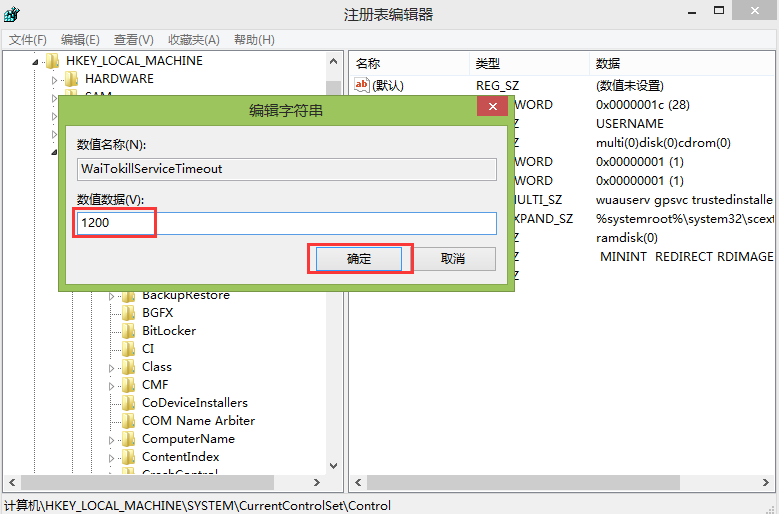This screenshot has width=779, height=514.
Task: Expand the COM Name Arbiter key
Action: (113, 421)
